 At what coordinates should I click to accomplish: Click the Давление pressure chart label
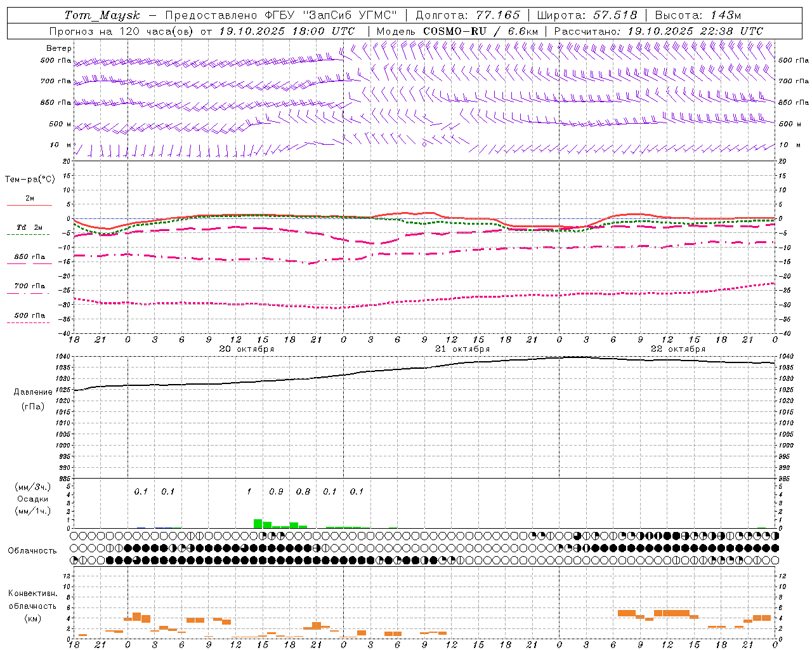[33, 392]
